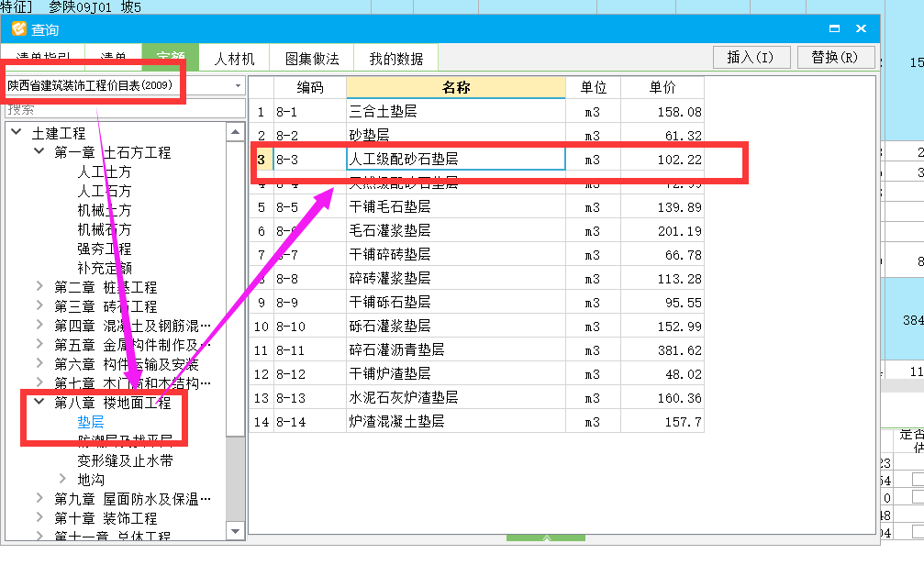Select row 8-12 干铺炉渣垫层
924x565 pixels.
coord(477,374)
